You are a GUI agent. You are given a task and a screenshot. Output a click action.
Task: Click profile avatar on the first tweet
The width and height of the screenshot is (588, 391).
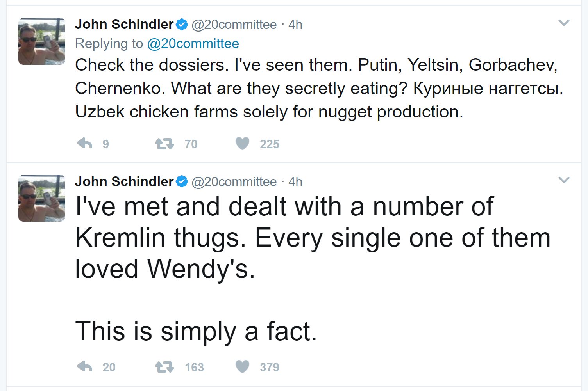coord(42,41)
